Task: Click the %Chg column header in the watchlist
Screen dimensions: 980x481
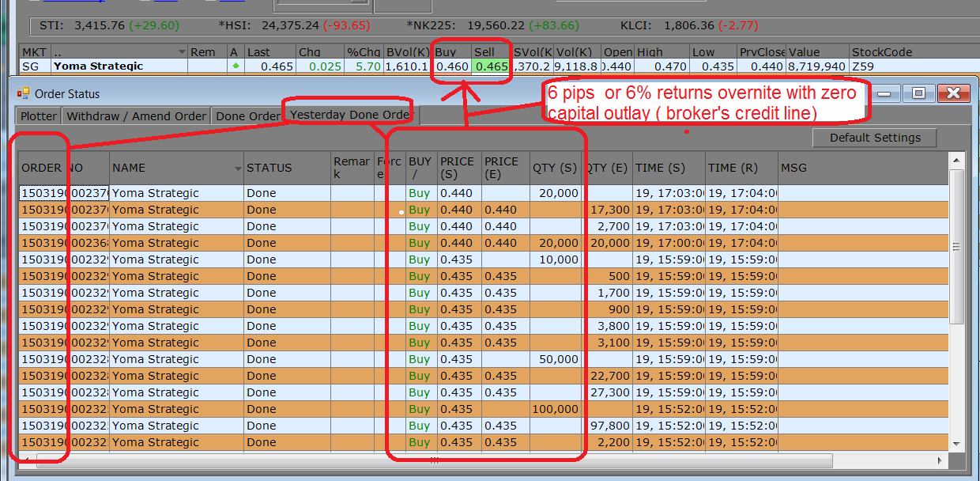Action: 364,52
